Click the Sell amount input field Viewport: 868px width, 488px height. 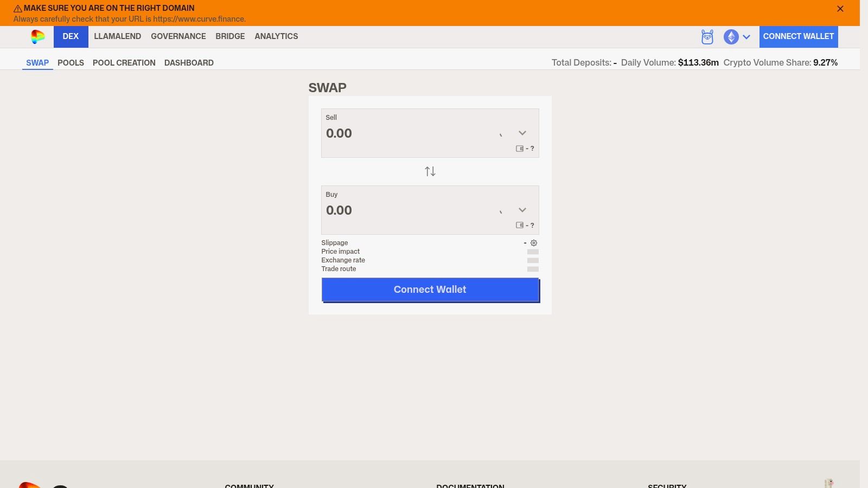(x=407, y=133)
